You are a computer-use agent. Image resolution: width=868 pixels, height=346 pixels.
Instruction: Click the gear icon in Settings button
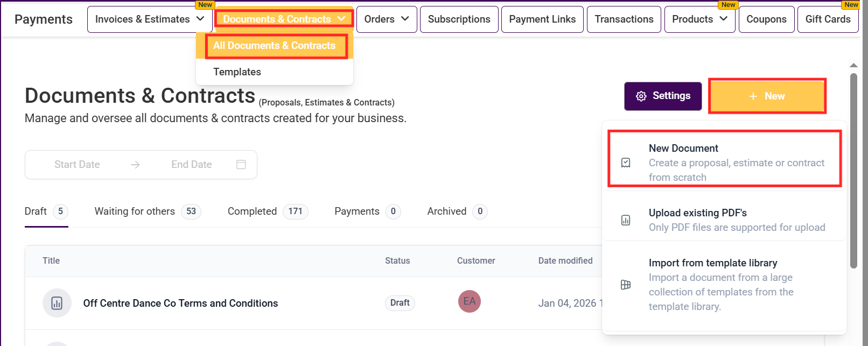pos(641,96)
